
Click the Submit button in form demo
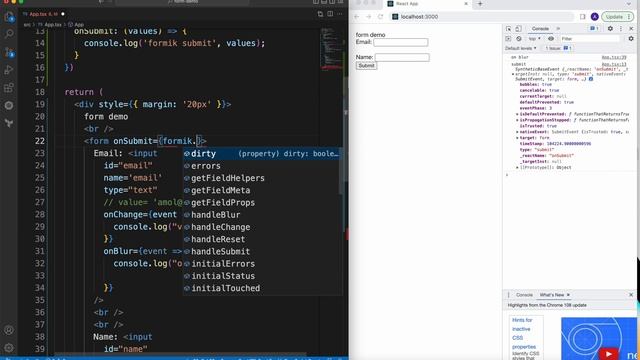366,66
